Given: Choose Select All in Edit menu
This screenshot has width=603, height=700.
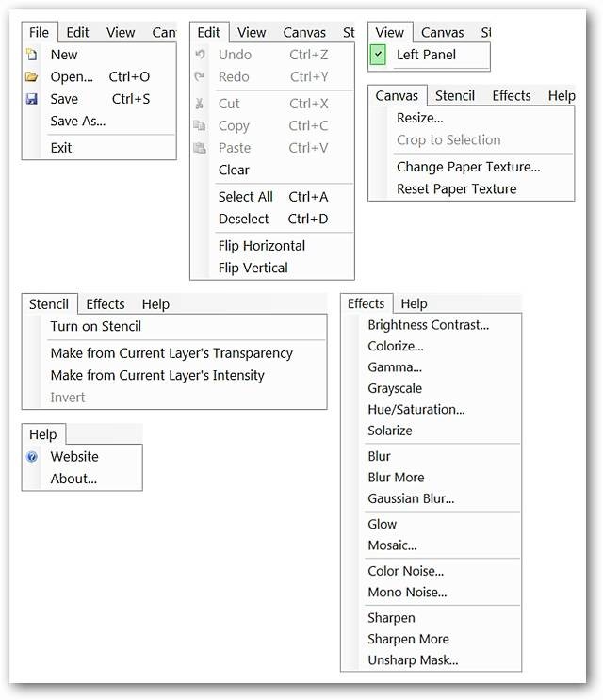Looking at the screenshot, I should (246, 197).
